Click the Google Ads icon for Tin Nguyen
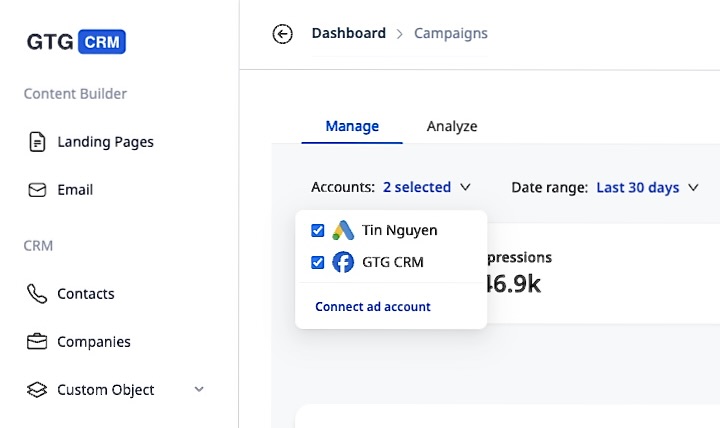Screen dimensions: 720x428 pyautogui.click(x=343, y=230)
